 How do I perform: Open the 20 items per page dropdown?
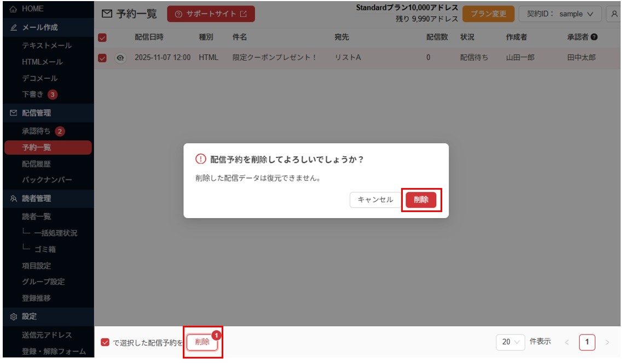(510, 342)
